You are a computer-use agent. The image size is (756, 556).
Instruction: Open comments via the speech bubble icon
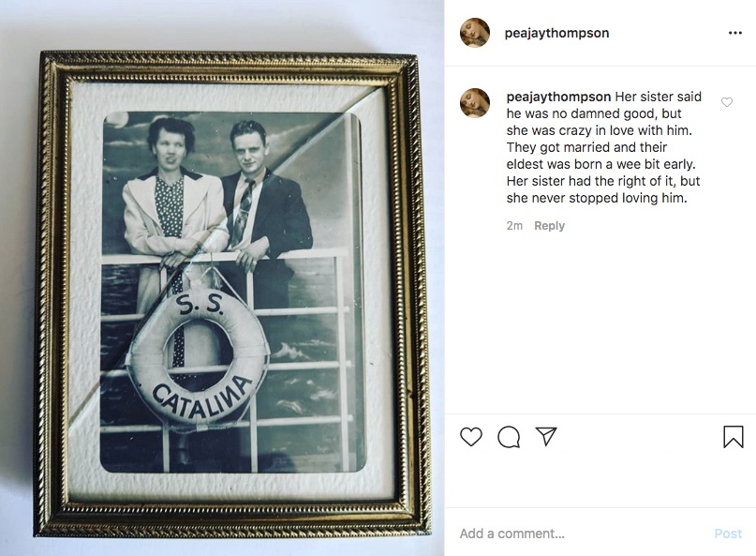tap(509, 437)
